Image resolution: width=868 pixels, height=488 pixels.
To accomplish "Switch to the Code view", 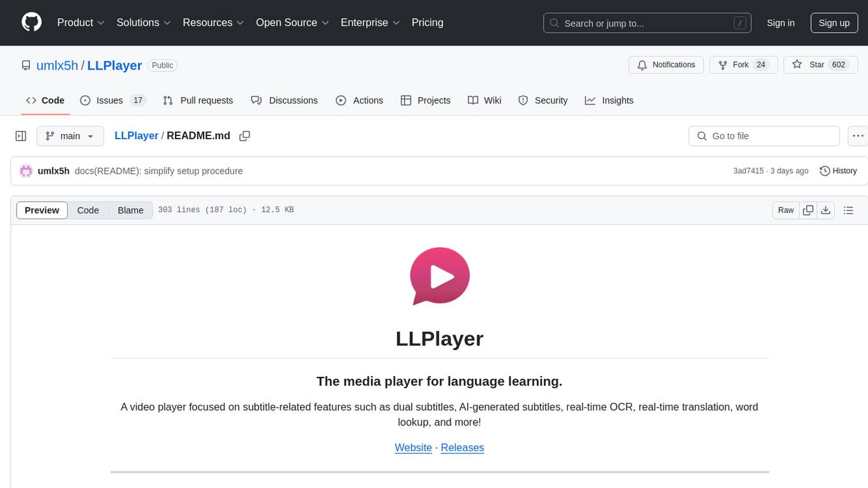I will 88,210.
